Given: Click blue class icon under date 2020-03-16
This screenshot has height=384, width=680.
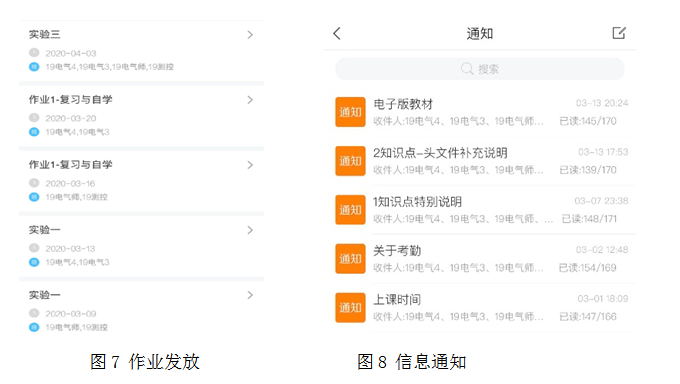Looking at the screenshot, I should point(34,197).
